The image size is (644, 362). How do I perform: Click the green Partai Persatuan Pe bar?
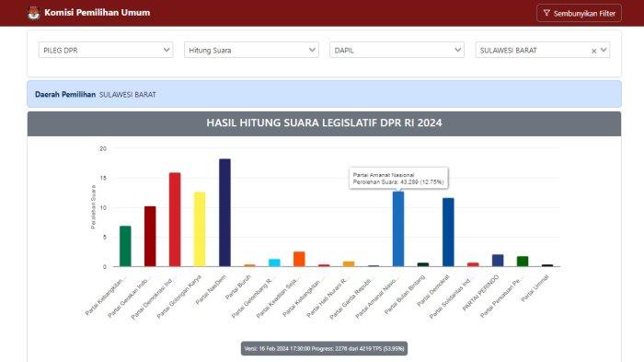coord(523,262)
